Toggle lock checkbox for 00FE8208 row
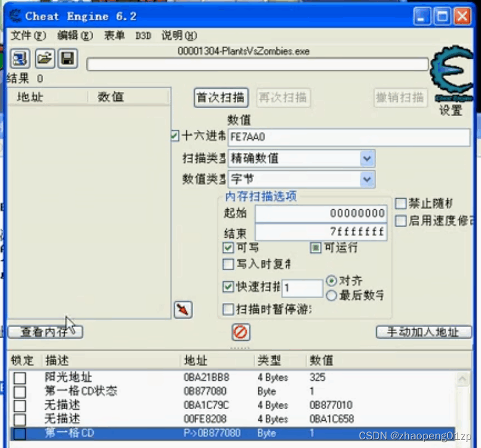Viewport: 481px width, 448px height. click(x=20, y=419)
